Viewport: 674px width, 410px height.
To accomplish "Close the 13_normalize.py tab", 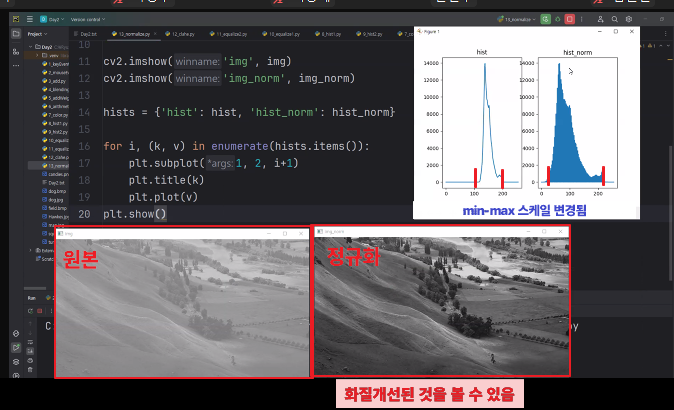I will (155, 34).
